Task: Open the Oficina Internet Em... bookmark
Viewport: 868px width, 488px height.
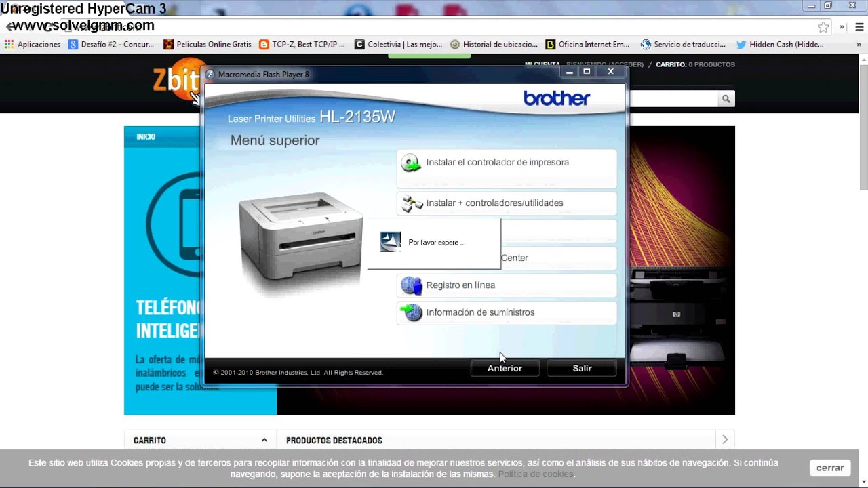Action: (x=588, y=45)
